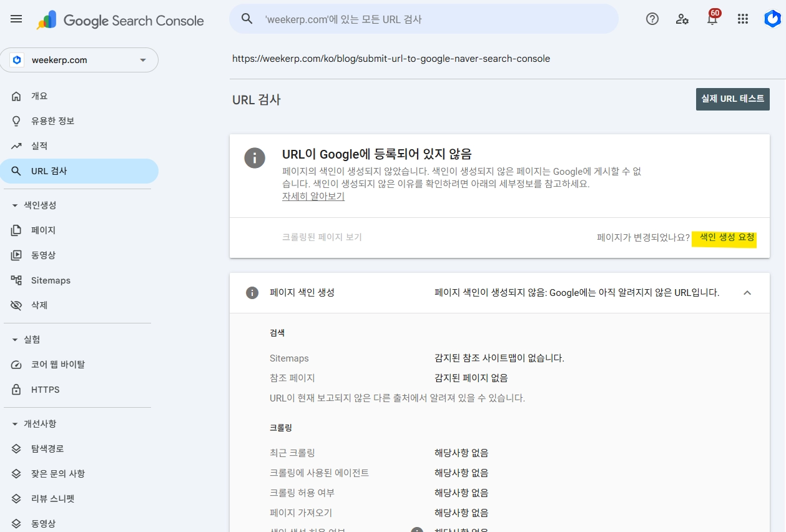
Task: Click '감지된 페이지 없음' value
Action: click(471, 378)
